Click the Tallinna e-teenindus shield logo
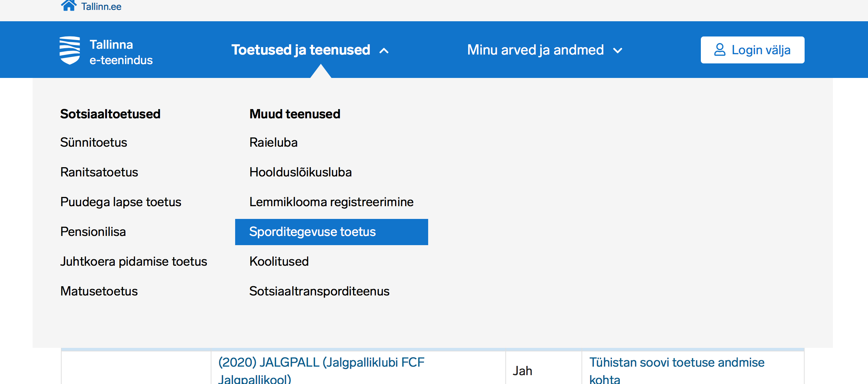Image resolution: width=868 pixels, height=384 pixels. (70, 50)
